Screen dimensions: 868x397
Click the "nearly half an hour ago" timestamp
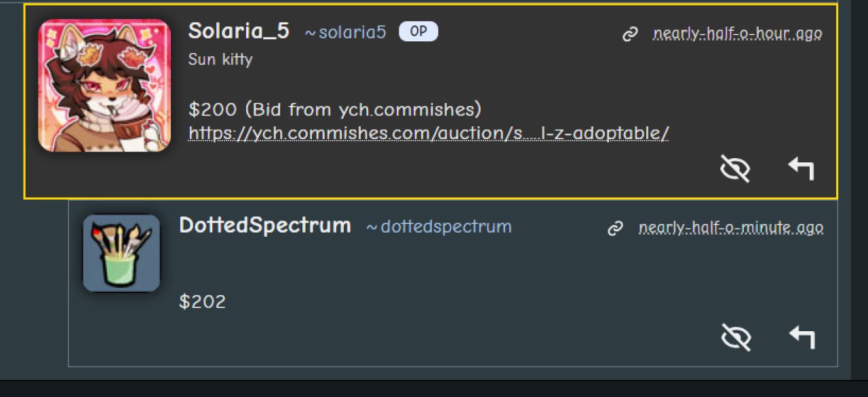(x=737, y=34)
